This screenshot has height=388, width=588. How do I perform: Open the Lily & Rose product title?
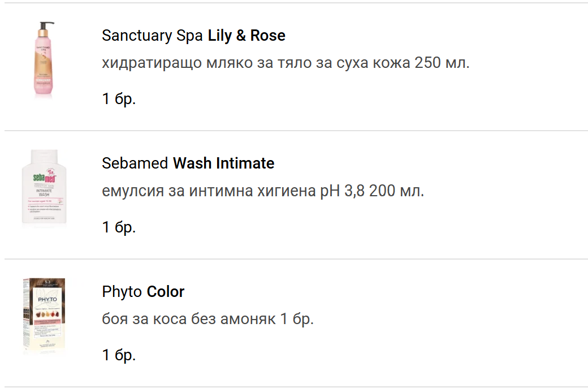pos(247,36)
